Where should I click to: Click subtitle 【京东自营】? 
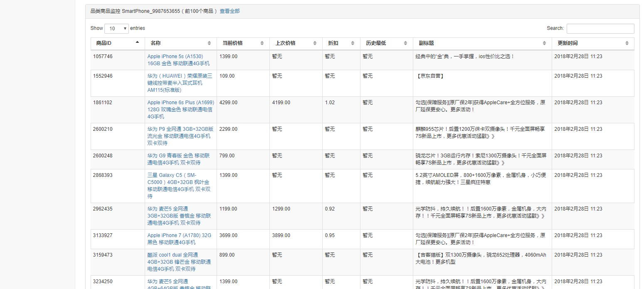tap(430, 76)
